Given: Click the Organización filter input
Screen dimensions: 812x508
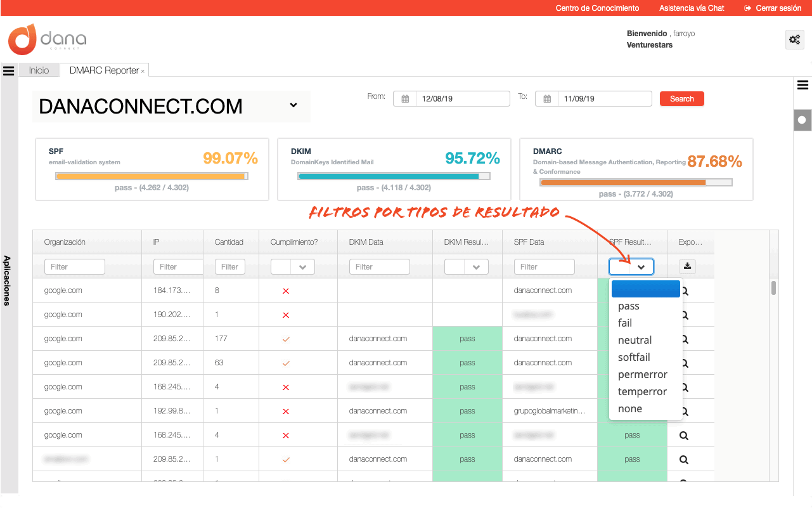Looking at the screenshot, I should (75, 267).
